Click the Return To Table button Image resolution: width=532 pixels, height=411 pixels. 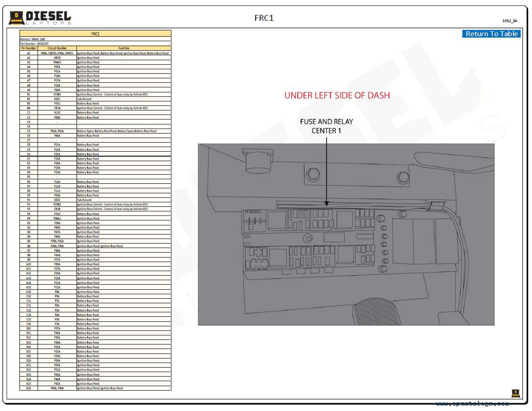[491, 33]
